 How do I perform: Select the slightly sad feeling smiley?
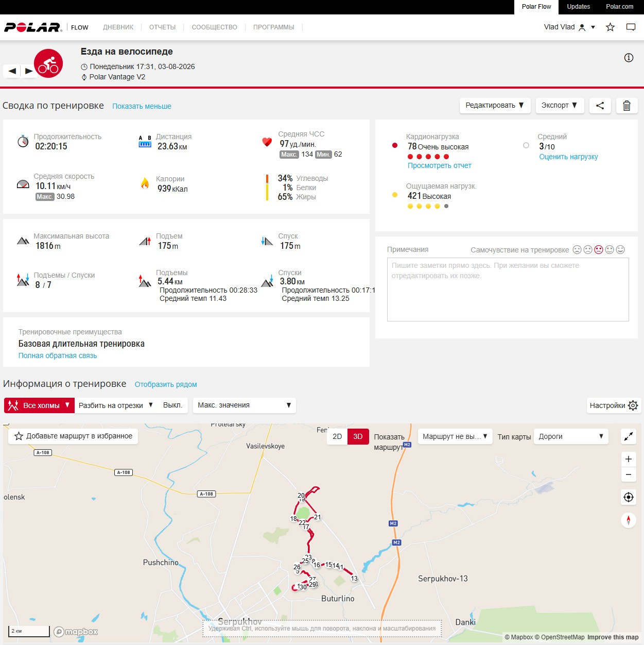tap(588, 250)
